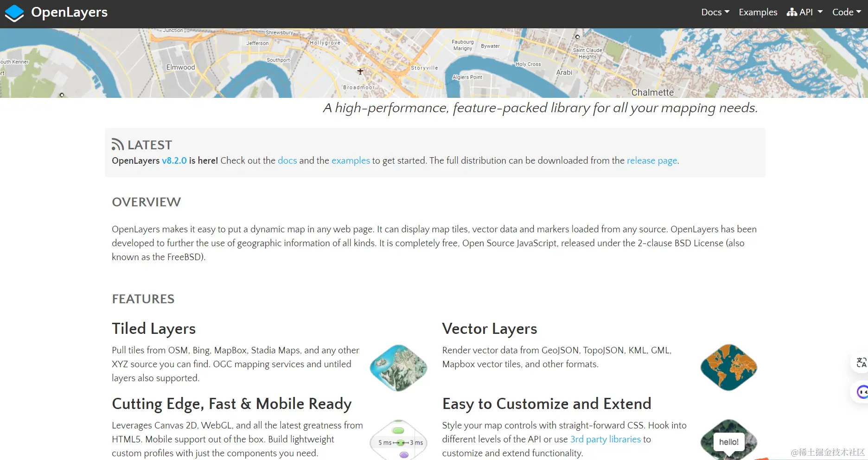Click the purple assistant extension icon
Viewport: 868px width, 460px height.
(862, 392)
